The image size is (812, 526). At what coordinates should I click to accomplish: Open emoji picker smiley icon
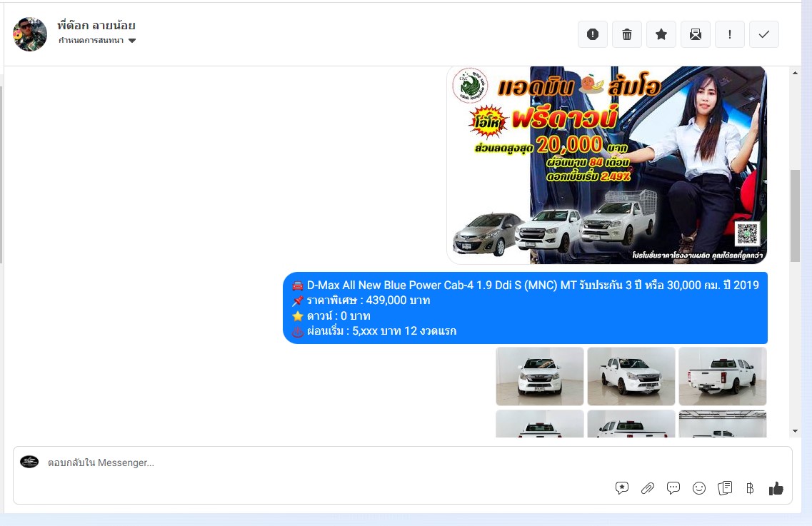(699, 488)
